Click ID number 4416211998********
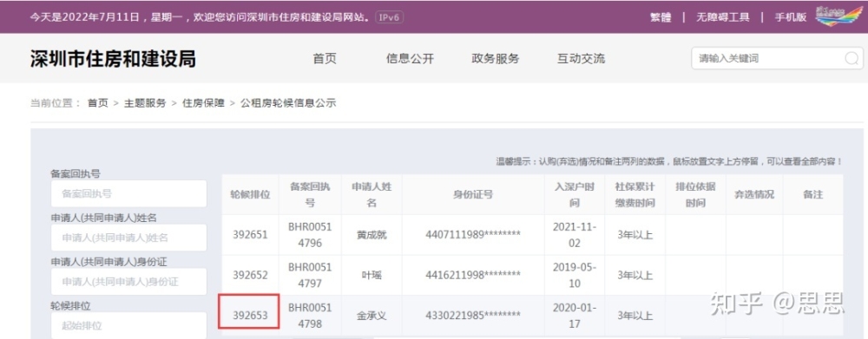 click(x=473, y=276)
